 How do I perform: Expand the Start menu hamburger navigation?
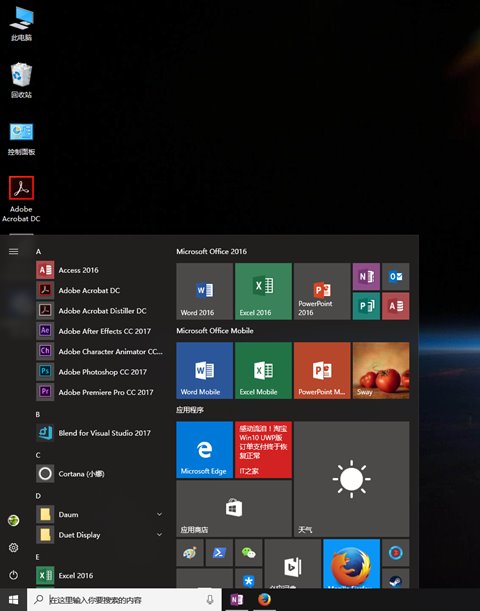point(14,251)
